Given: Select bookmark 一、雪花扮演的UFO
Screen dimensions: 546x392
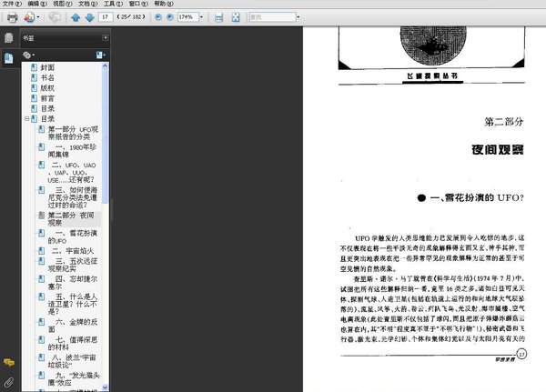Looking at the screenshot, I should pyautogui.click(x=73, y=236).
